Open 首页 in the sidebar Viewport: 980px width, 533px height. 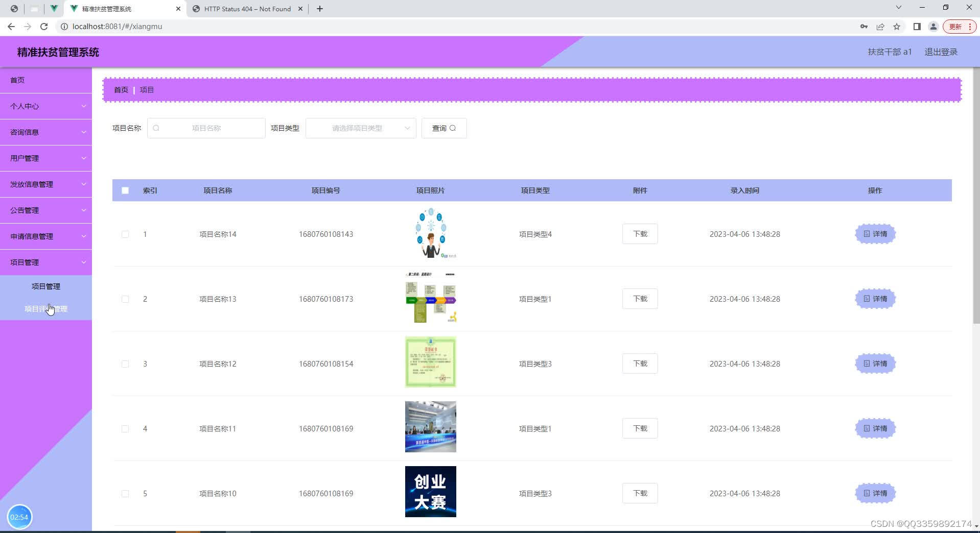[x=46, y=80]
